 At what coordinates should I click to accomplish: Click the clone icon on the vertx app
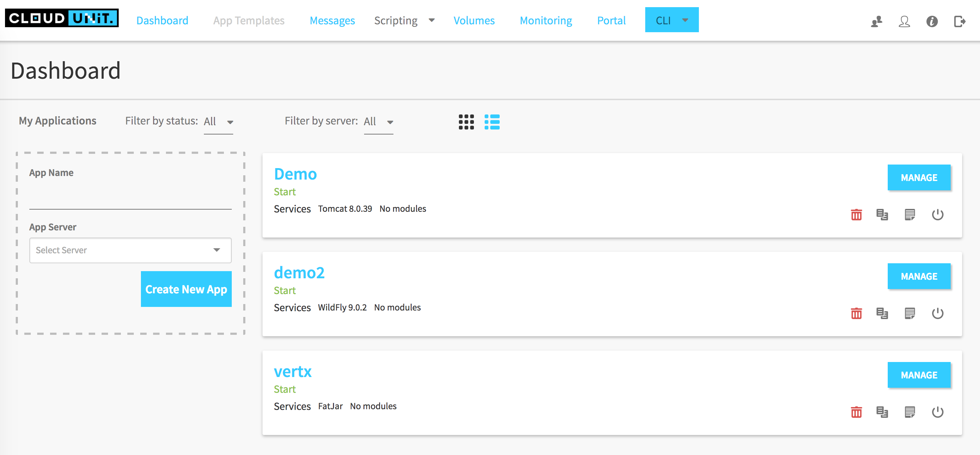[x=883, y=412]
